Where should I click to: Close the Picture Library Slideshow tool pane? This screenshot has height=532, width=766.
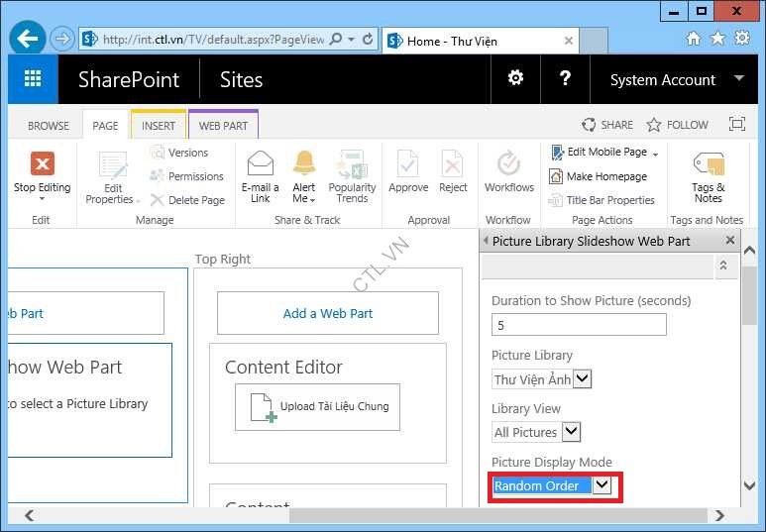click(x=730, y=240)
